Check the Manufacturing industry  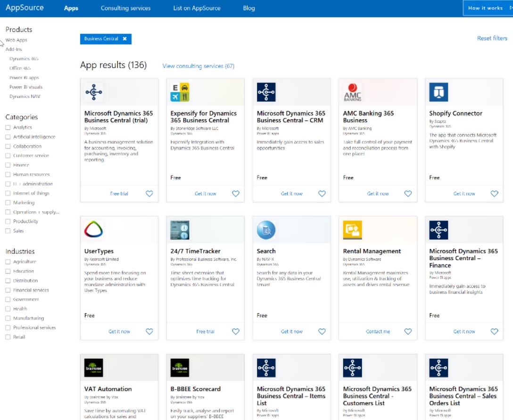tap(8, 318)
